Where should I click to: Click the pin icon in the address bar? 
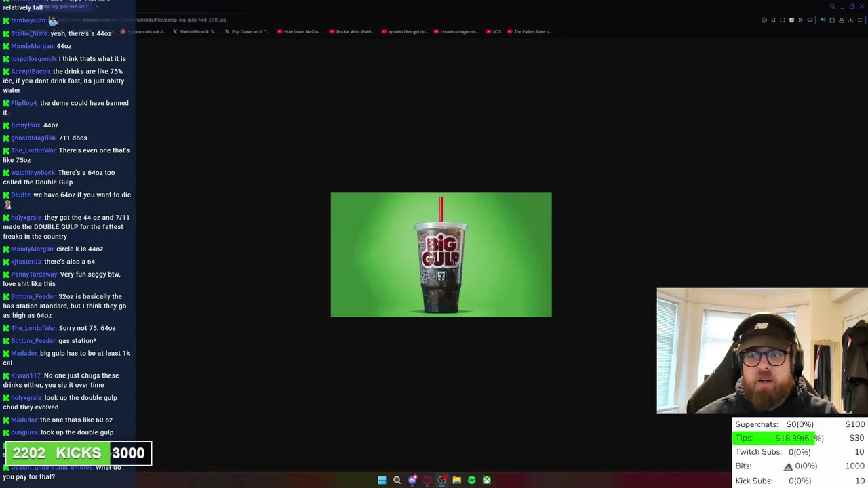tap(773, 20)
